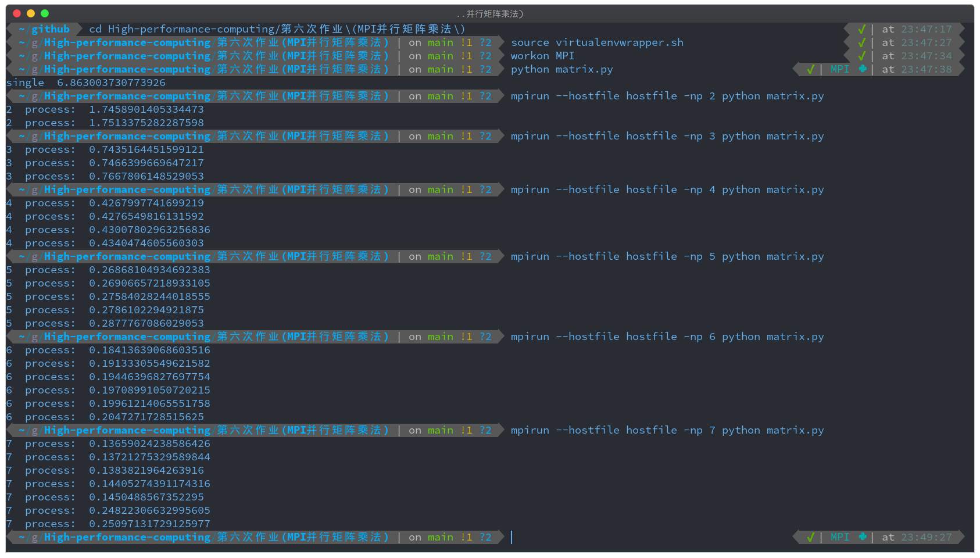Viewport: 980px width, 558px height.
Task: Click the red close window button
Action: click(x=17, y=13)
